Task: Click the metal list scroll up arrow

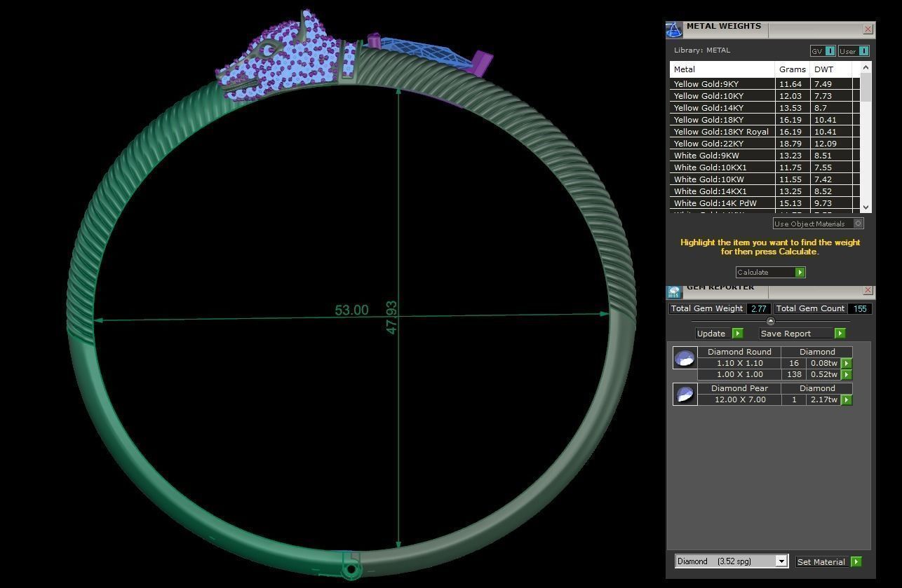Action: [866, 67]
